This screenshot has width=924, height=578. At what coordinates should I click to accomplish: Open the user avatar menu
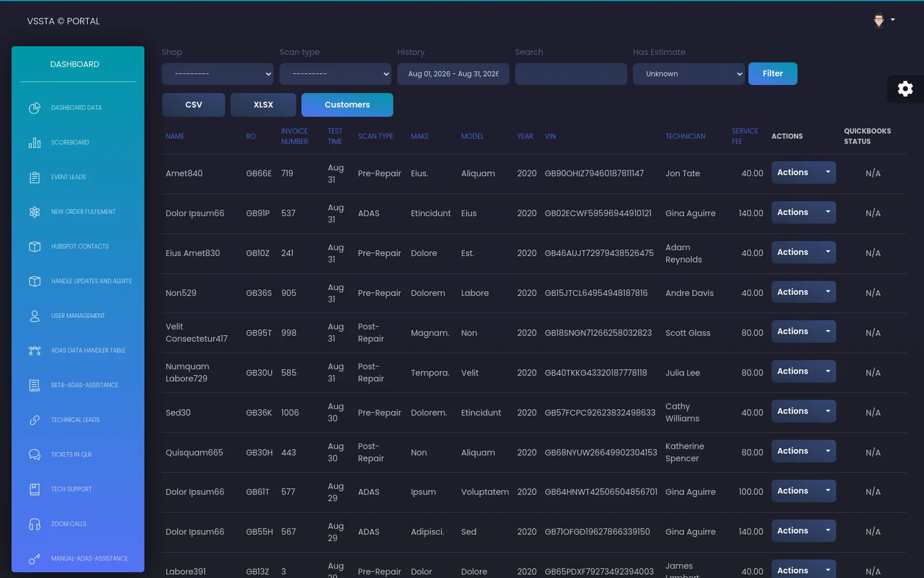point(884,20)
